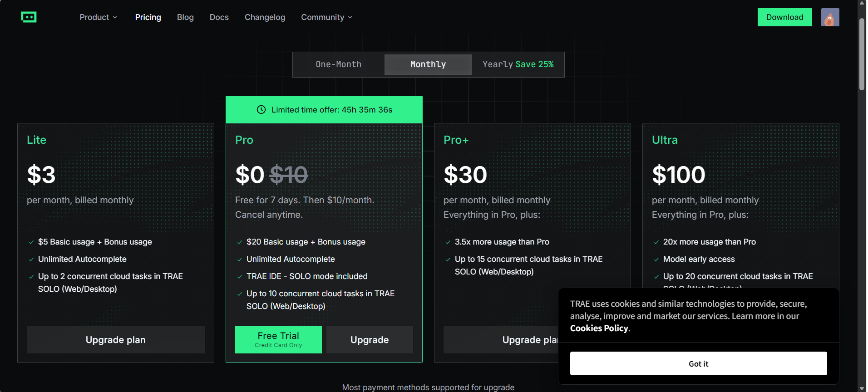Screen dimensions: 868x392
Task: Navigate to Docs
Action: [x=219, y=17]
